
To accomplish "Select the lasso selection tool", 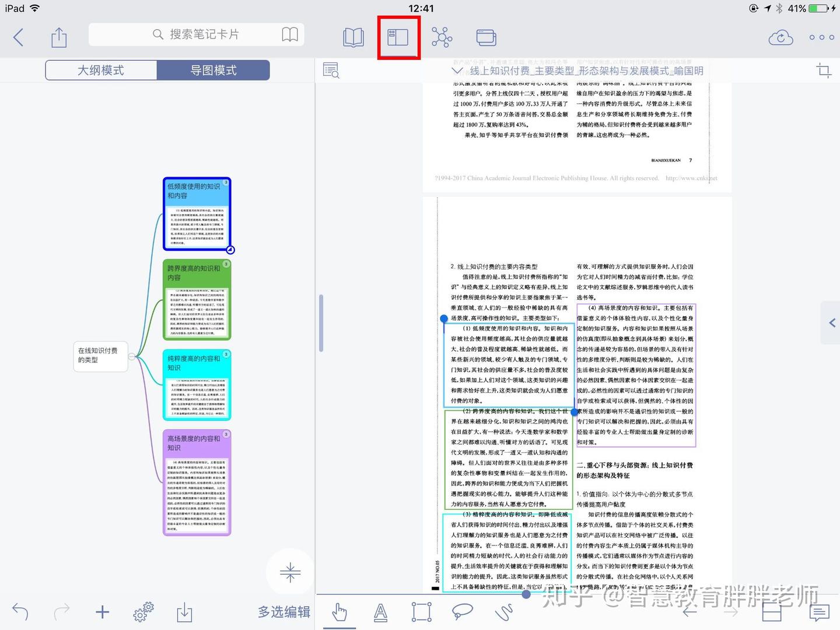I will click(462, 611).
